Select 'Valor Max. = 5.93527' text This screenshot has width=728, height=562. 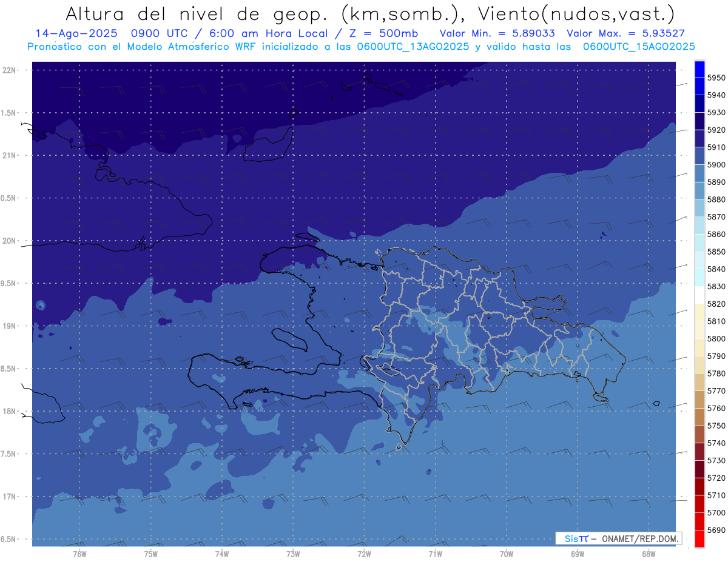(x=626, y=33)
